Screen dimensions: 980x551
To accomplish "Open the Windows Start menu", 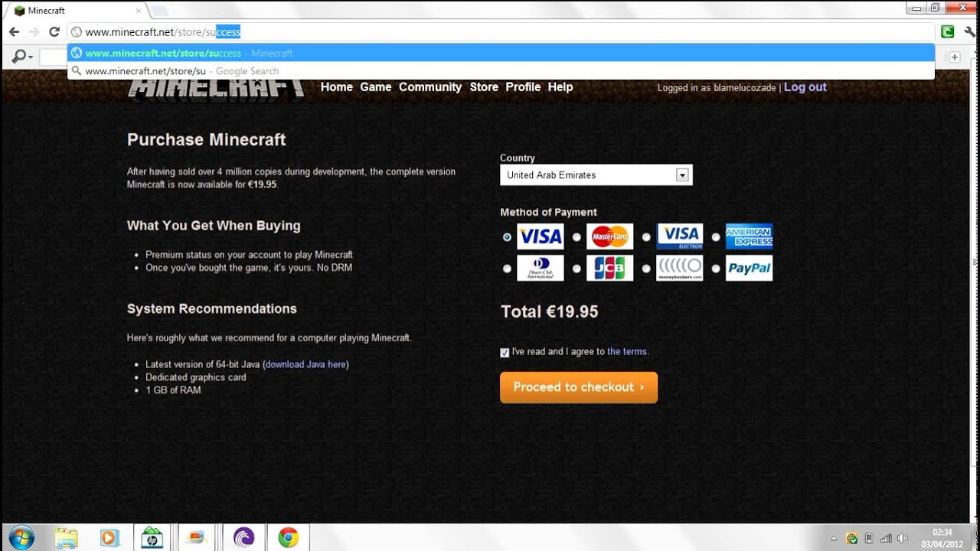I will tap(21, 537).
